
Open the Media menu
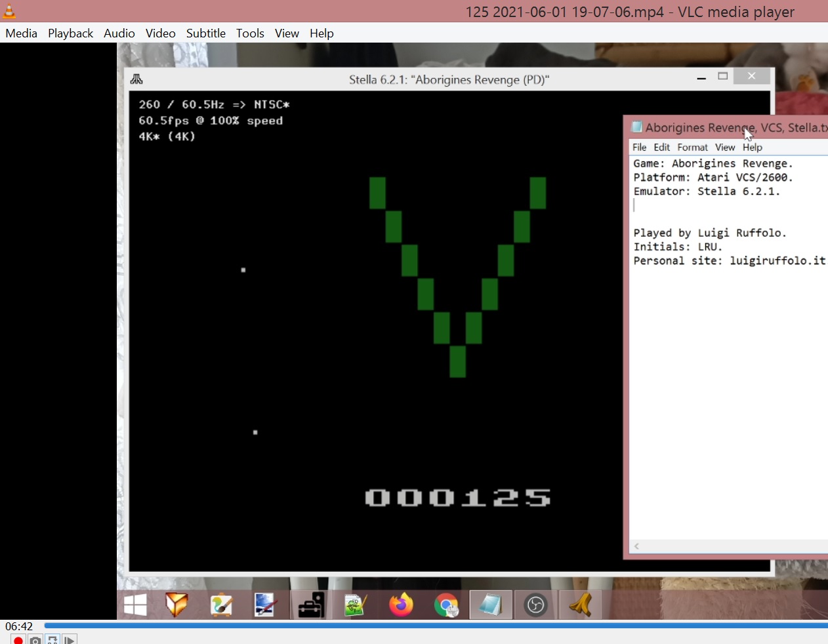click(22, 33)
